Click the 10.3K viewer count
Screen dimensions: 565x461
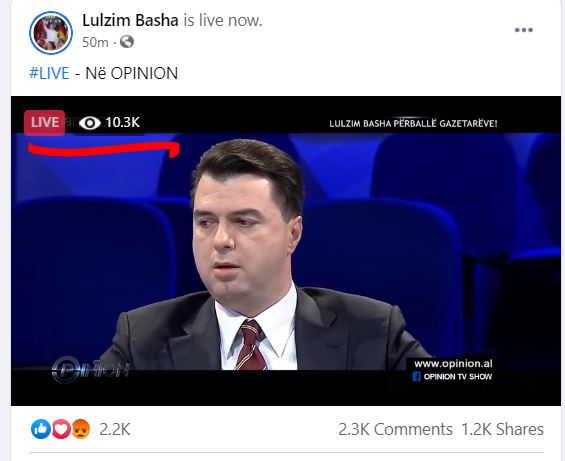tap(123, 123)
